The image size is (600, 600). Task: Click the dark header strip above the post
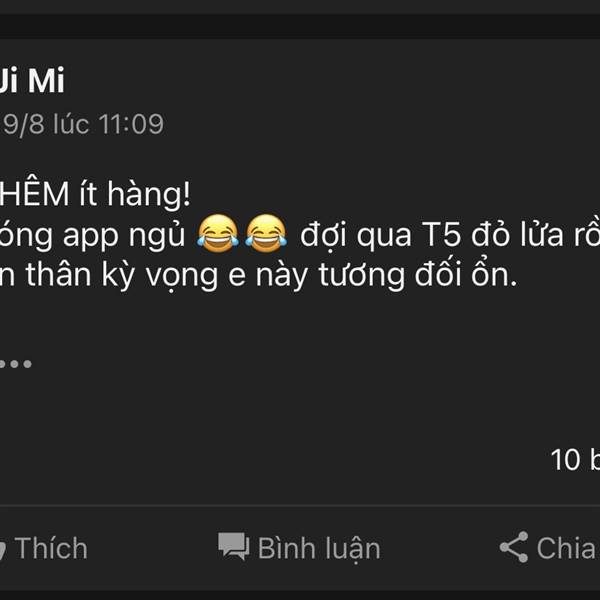pyautogui.click(x=300, y=26)
